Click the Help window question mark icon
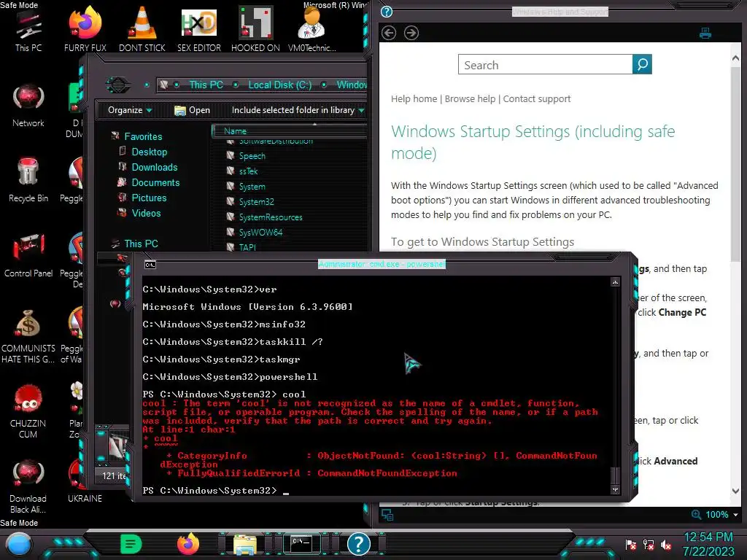The image size is (747, 560). point(387,12)
